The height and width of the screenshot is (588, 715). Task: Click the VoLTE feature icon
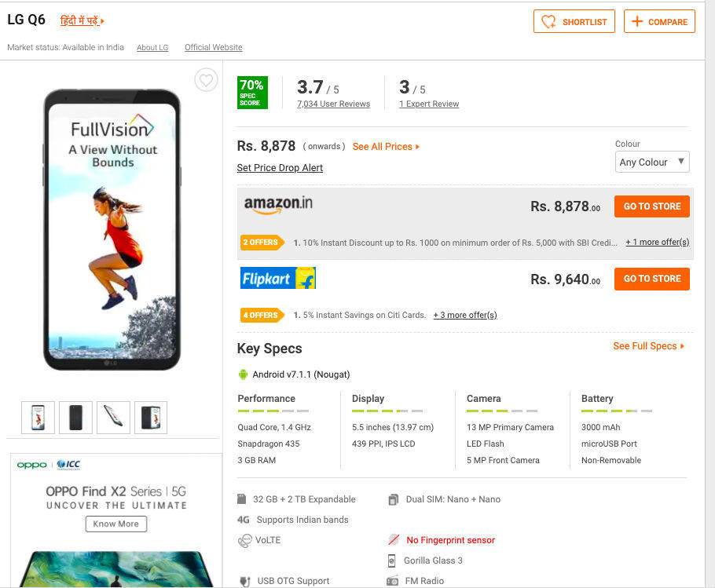(244, 540)
